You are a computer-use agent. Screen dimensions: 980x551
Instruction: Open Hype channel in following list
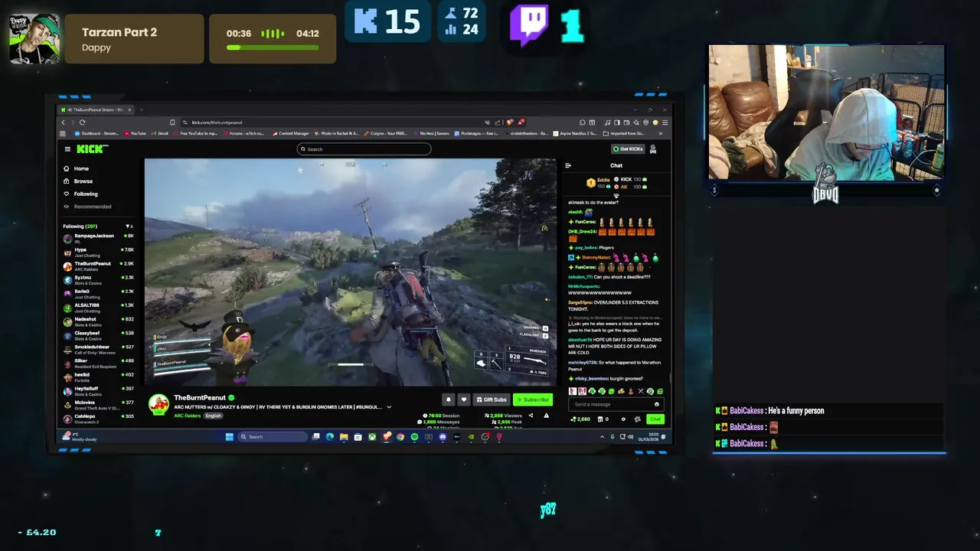click(98, 252)
